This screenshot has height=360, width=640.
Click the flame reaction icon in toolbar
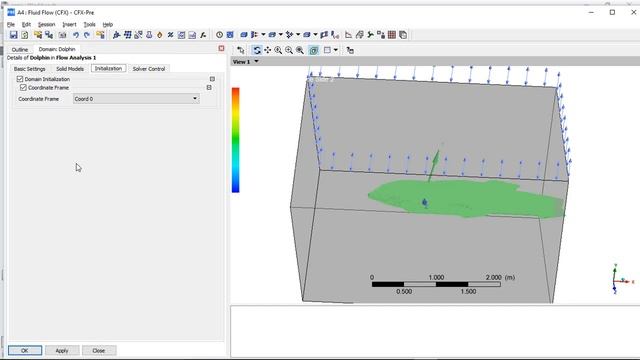[x=160, y=35]
